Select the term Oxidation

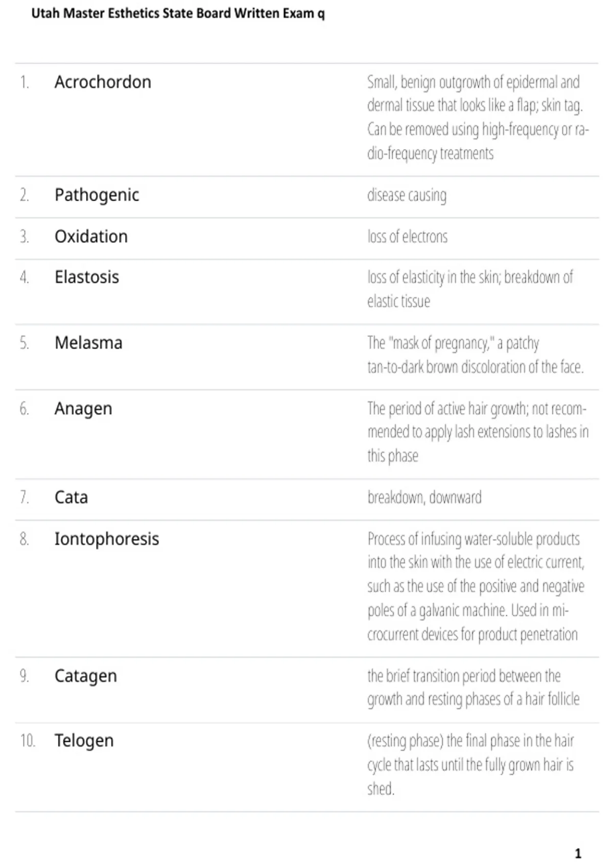(x=91, y=236)
